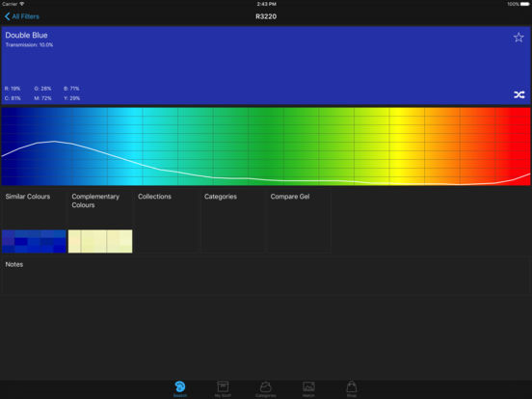Tap the Notes field
The height and width of the screenshot is (399, 532).
[x=265, y=275]
